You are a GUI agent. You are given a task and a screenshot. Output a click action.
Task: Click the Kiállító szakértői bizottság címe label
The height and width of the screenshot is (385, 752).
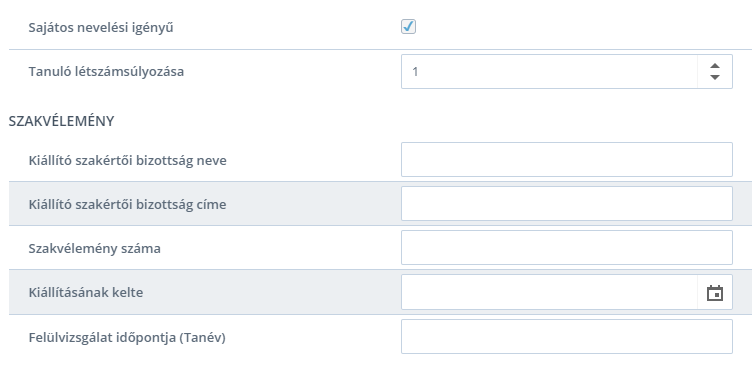(x=127, y=204)
